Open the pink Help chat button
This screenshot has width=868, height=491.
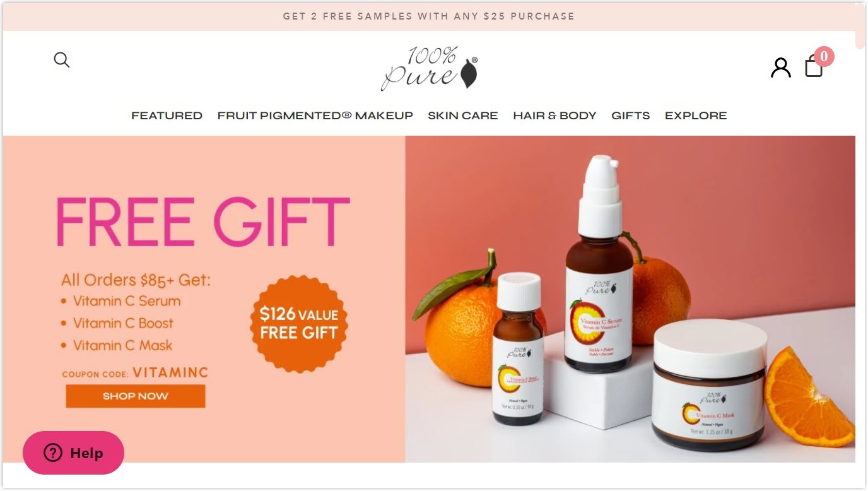(x=73, y=453)
